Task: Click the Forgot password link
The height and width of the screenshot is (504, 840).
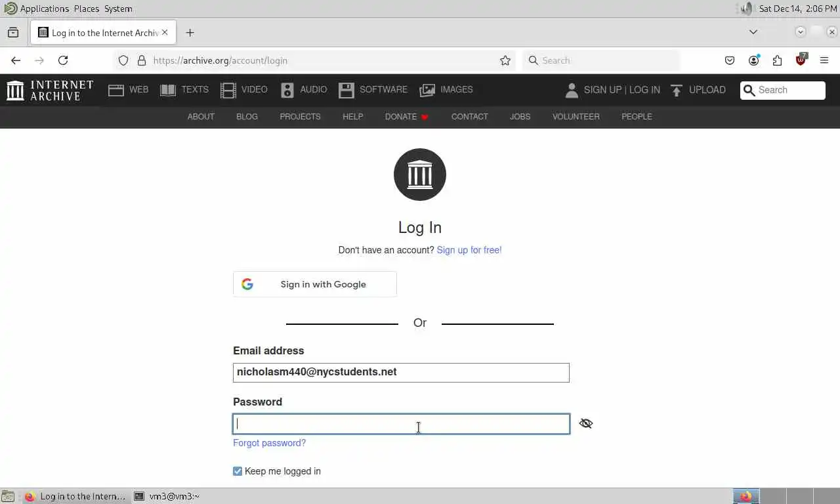Action: coord(269,443)
